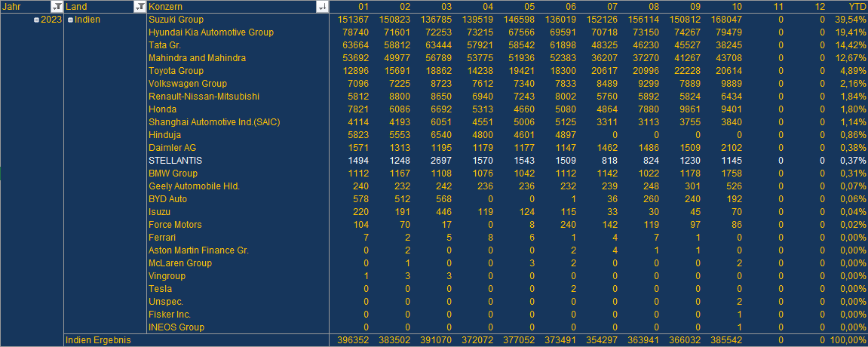
Task: Select Hyundai Kia Automotive Group label
Action: pyautogui.click(x=211, y=32)
